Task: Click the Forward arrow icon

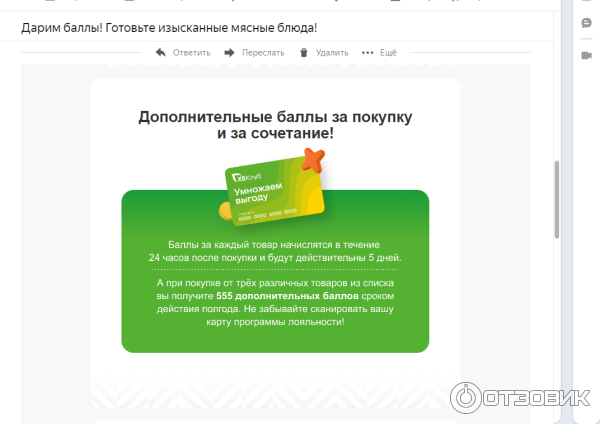Action: (x=229, y=52)
